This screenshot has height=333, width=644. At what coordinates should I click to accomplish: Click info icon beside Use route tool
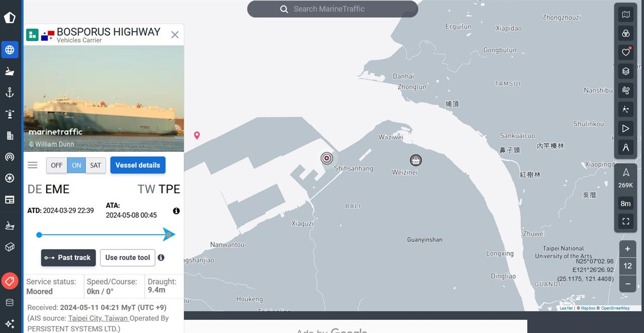click(161, 258)
